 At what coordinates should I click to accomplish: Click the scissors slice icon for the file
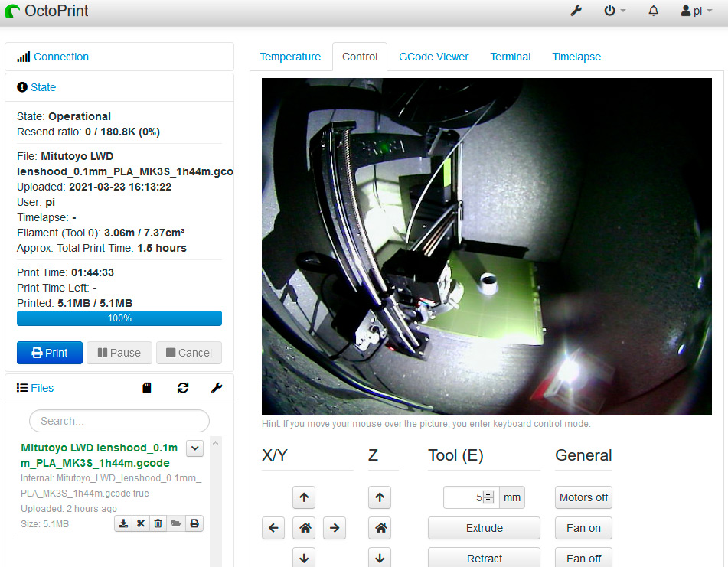pos(140,523)
